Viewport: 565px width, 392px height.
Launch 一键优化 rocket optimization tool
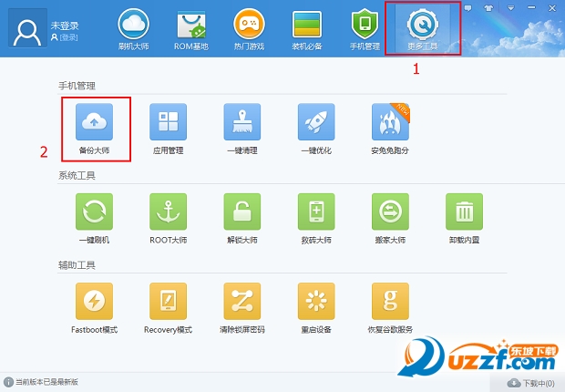pyautogui.click(x=316, y=121)
